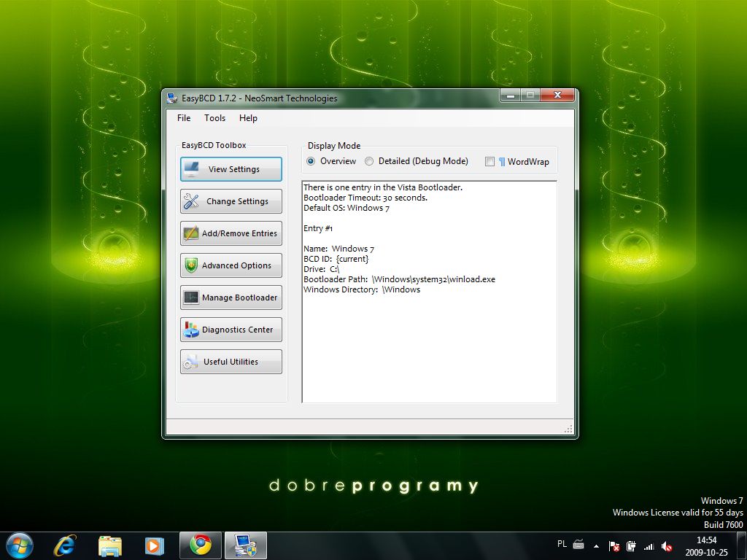
Task: Open Windows Media Player in taskbar
Action: point(154,545)
